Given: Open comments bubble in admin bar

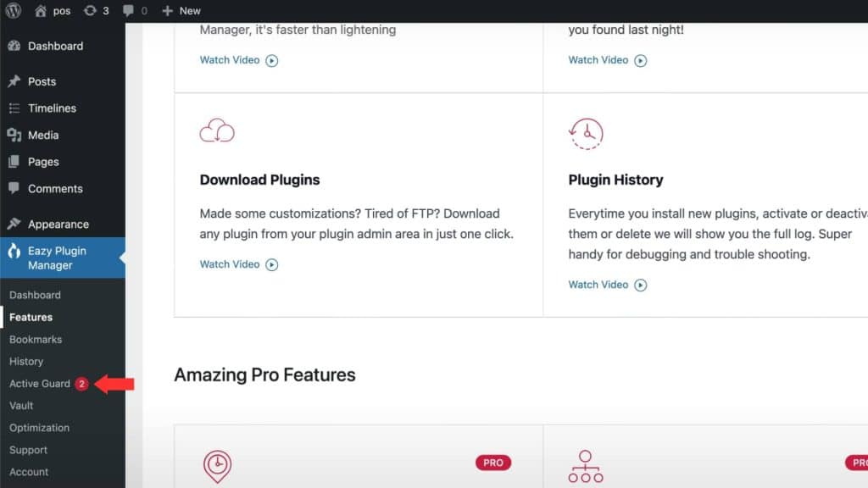Looking at the screenshot, I should [x=135, y=10].
